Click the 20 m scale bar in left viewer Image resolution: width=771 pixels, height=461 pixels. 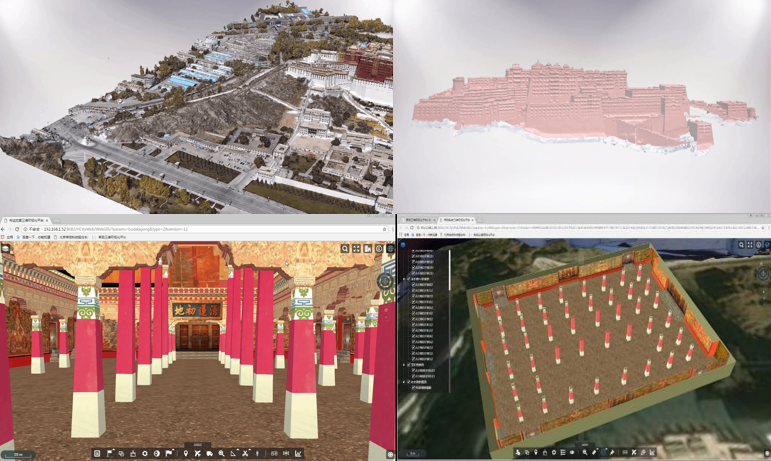pyautogui.click(x=18, y=455)
